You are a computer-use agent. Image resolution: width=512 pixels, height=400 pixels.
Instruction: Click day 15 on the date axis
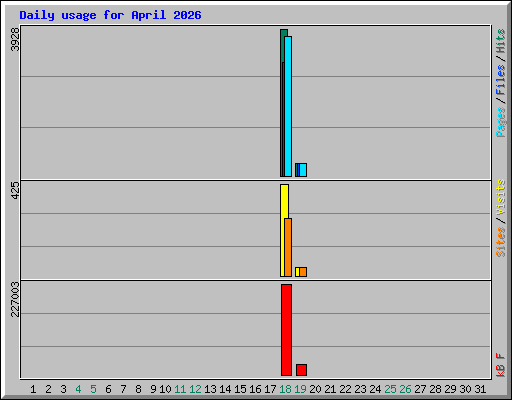[240, 389]
